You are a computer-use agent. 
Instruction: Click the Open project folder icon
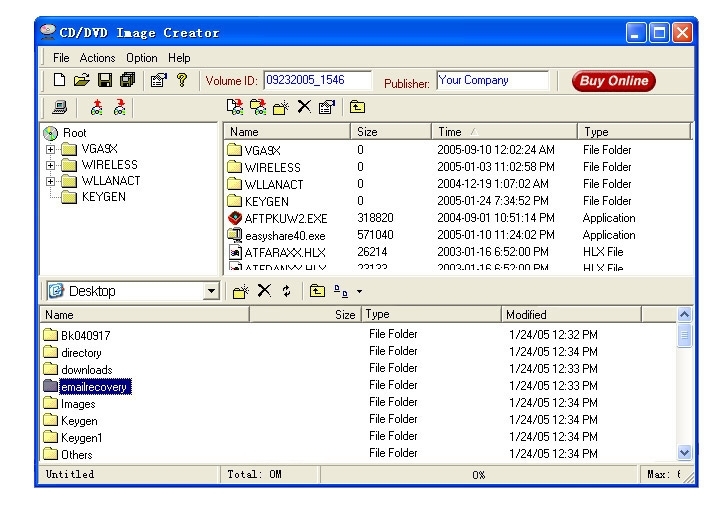coord(82,80)
